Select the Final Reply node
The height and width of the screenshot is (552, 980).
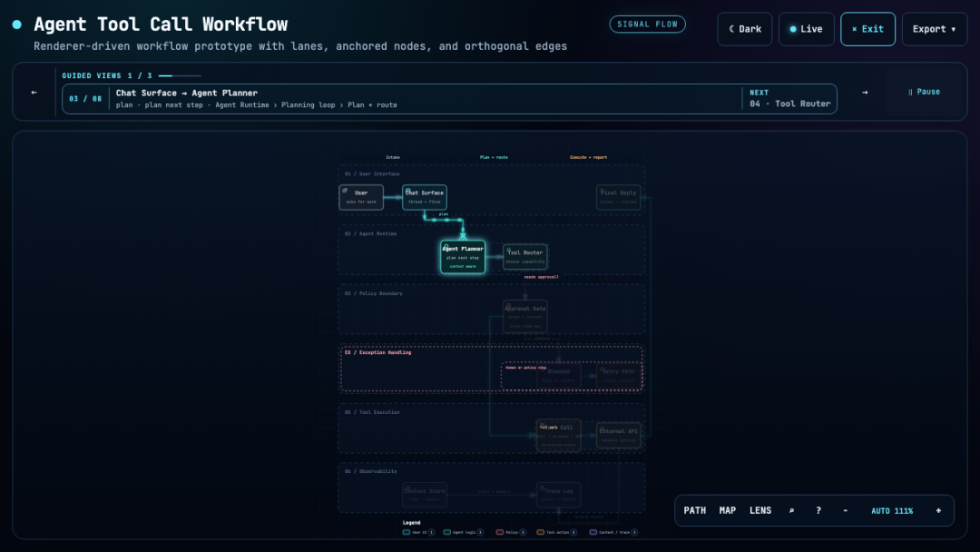[x=618, y=197]
